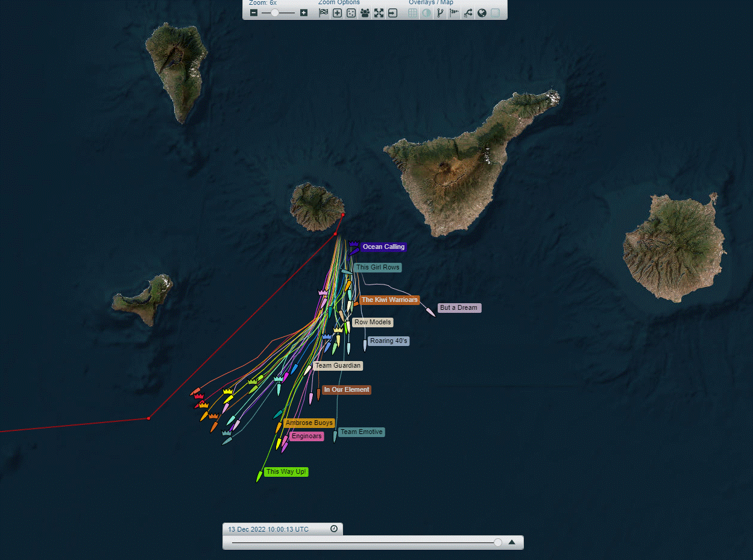Viewport: 753px width, 560px height.
Task: Select the This Way Up! boat label
Action: 285,471
